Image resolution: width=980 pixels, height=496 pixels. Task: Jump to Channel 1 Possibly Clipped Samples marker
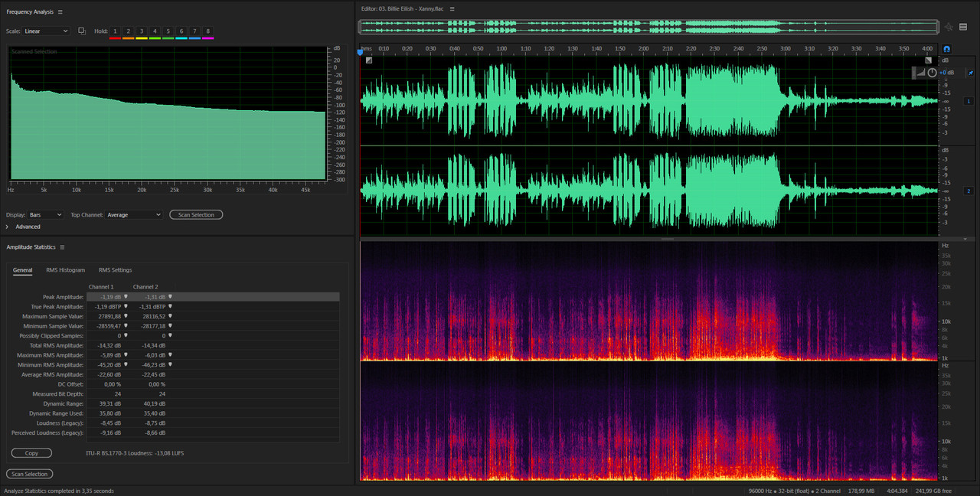tap(126, 335)
